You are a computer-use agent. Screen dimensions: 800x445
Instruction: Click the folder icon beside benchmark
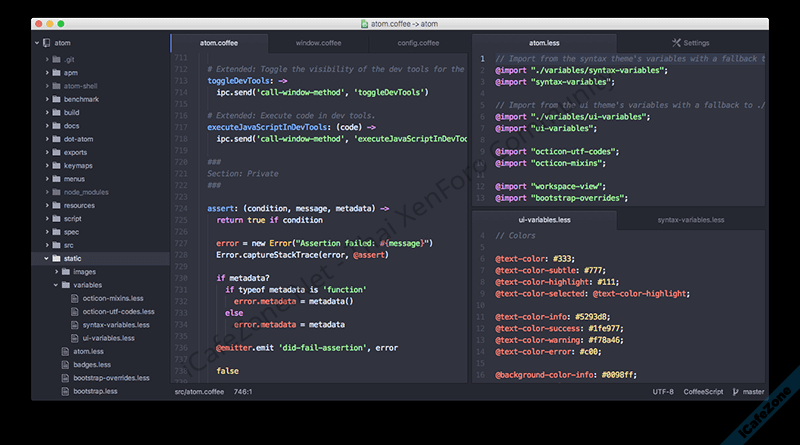56,100
